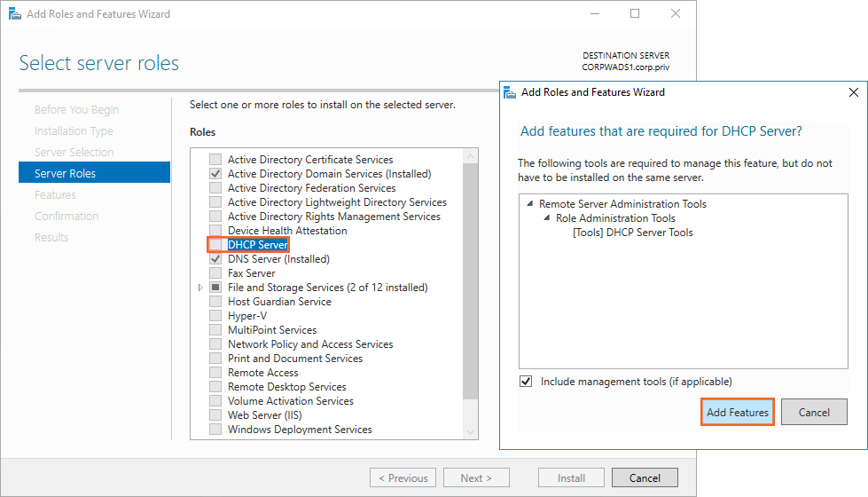The image size is (868, 497).
Task: Check the Hyper-V role checkbox
Action: (x=215, y=316)
